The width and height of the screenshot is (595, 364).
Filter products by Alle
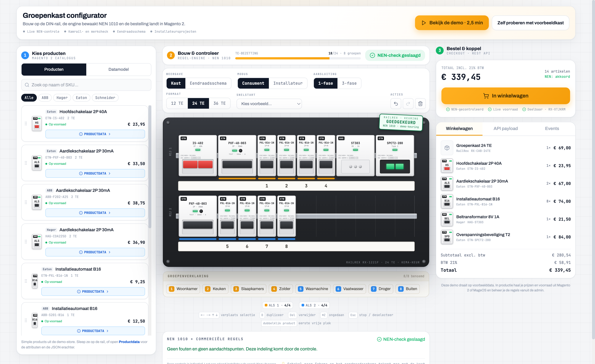coord(29,98)
